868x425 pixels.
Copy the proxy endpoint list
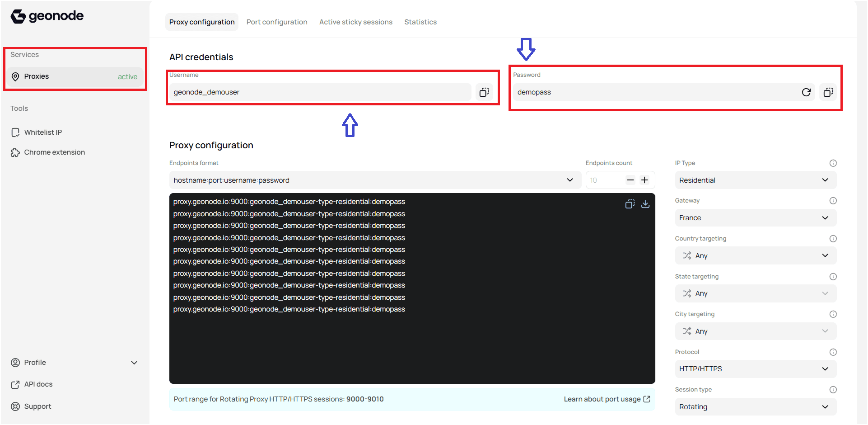pos(630,203)
